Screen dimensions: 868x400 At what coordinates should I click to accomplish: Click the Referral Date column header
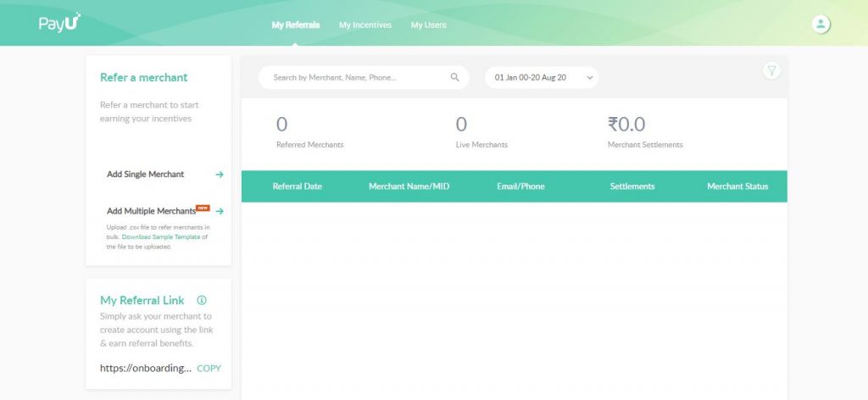tap(298, 186)
